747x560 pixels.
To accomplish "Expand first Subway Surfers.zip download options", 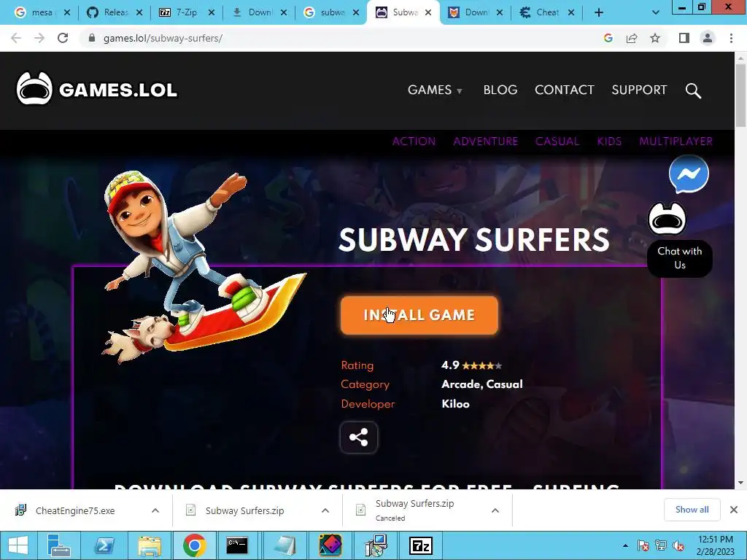I will coord(325,510).
